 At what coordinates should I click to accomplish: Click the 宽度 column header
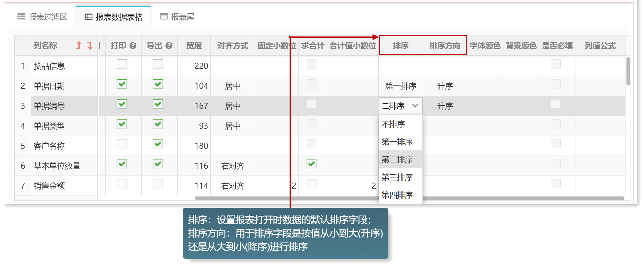[x=194, y=45]
